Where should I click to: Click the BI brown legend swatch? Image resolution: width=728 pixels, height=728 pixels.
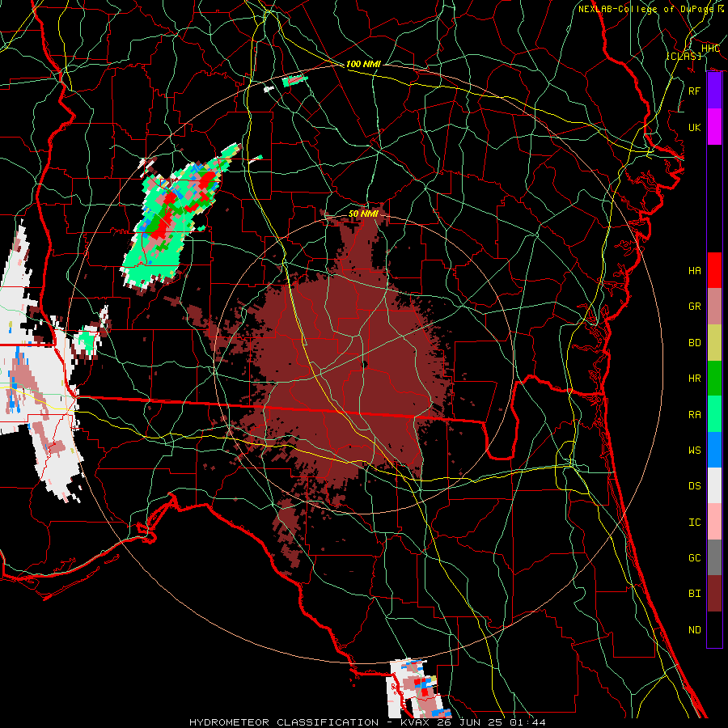click(x=714, y=594)
